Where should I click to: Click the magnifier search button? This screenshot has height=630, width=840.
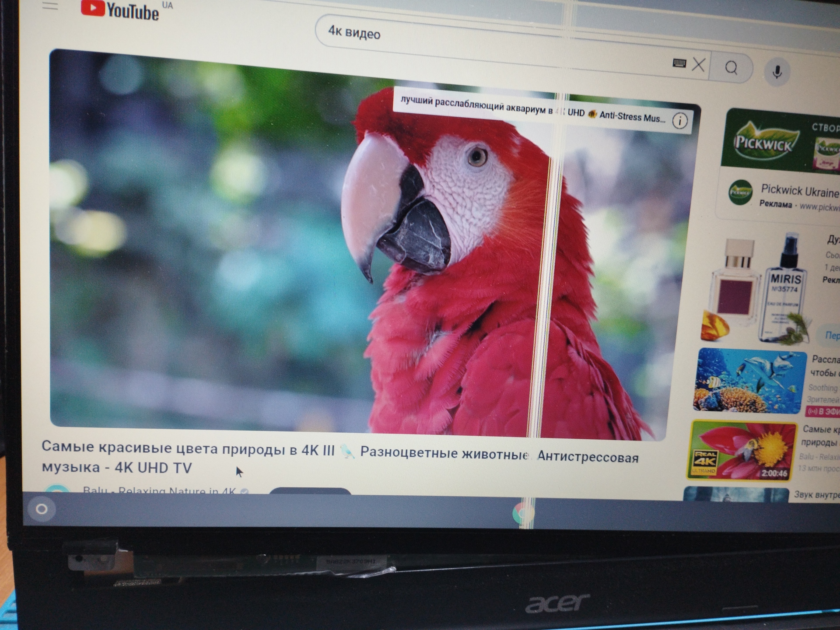click(731, 68)
